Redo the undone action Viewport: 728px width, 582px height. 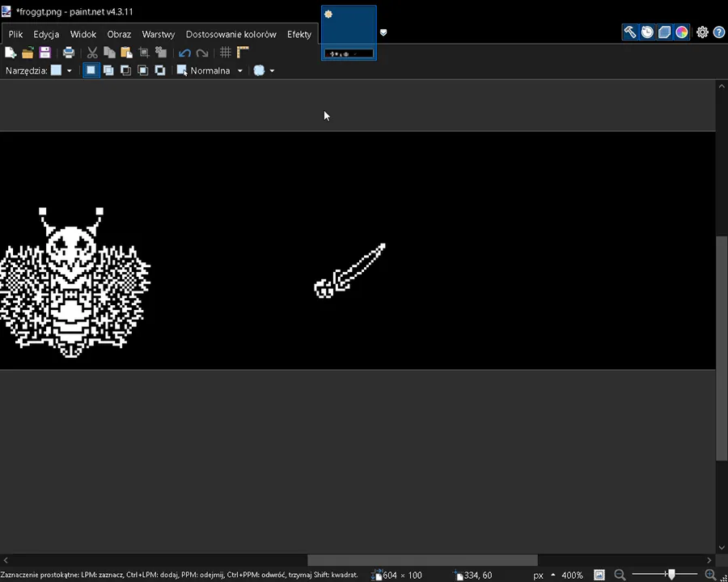[202, 53]
